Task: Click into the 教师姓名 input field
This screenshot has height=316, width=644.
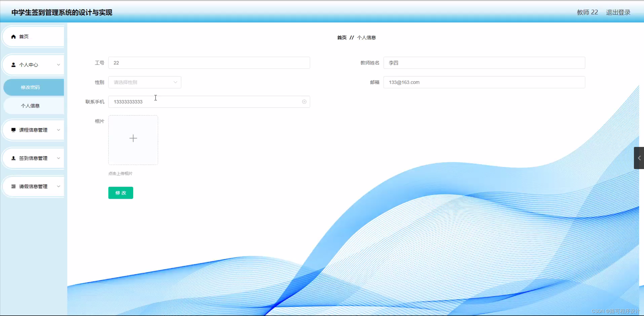Action: [x=484, y=63]
